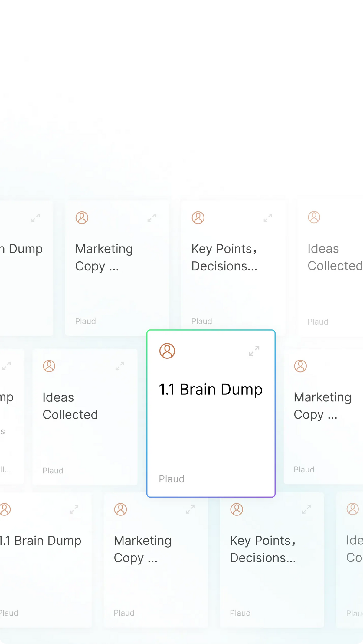Click the profile icon on top-row Key Points card
The height and width of the screenshot is (644, 363).
pos(198,217)
